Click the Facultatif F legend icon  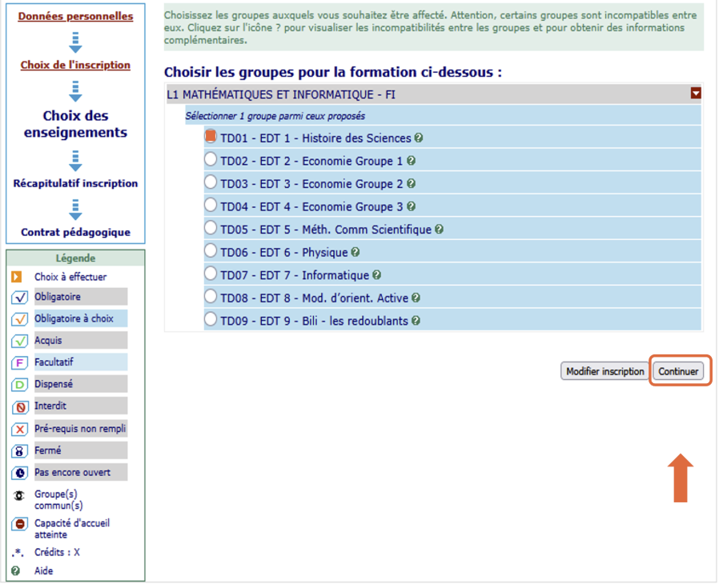click(20, 363)
